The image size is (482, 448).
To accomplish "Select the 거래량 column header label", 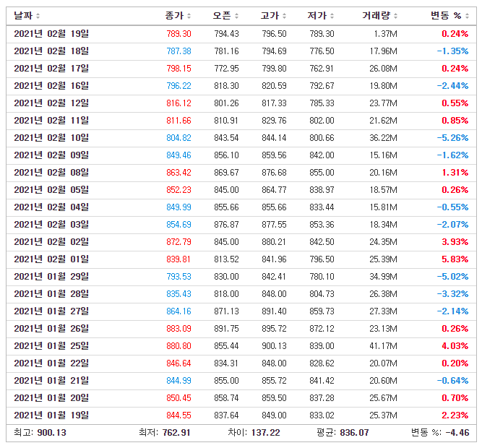I will 376,15.
